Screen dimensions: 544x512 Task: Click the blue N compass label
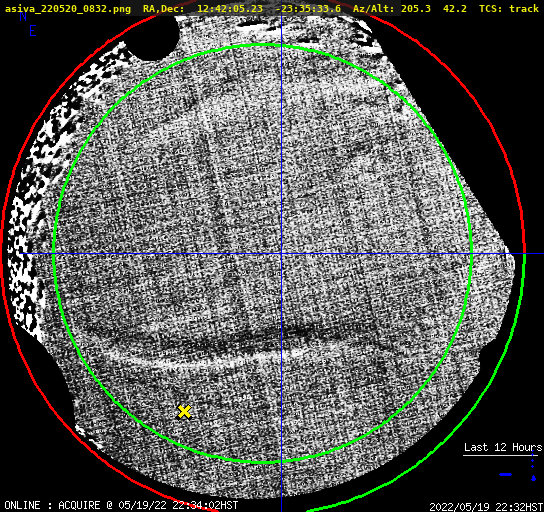click(x=23, y=16)
